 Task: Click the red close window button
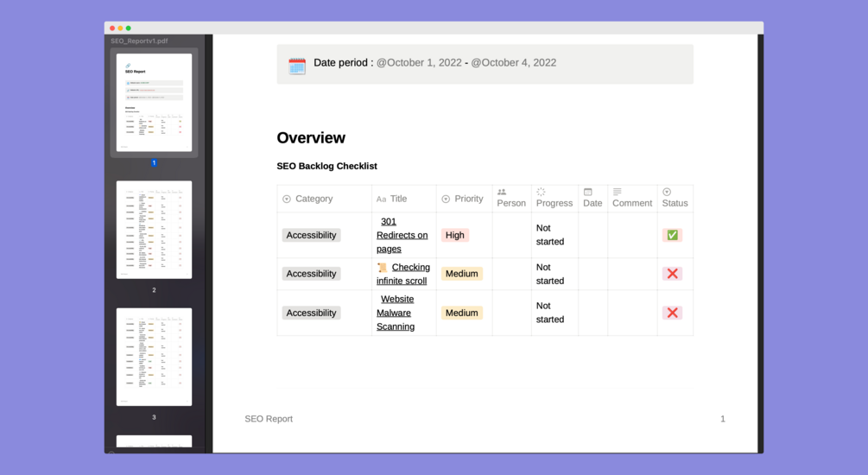click(112, 28)
